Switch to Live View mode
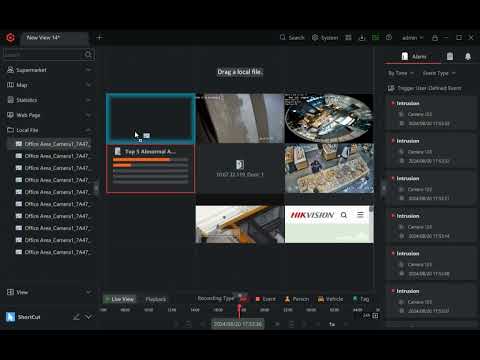The height and width of the screenshot is (360, 480). [x=120, y=299]
